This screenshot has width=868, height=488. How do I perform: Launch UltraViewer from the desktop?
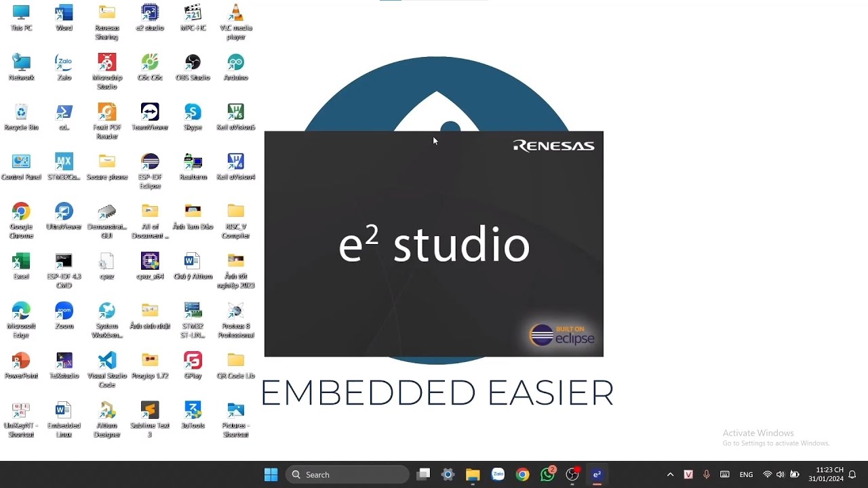pyautogui.click(x=64, y=216)
